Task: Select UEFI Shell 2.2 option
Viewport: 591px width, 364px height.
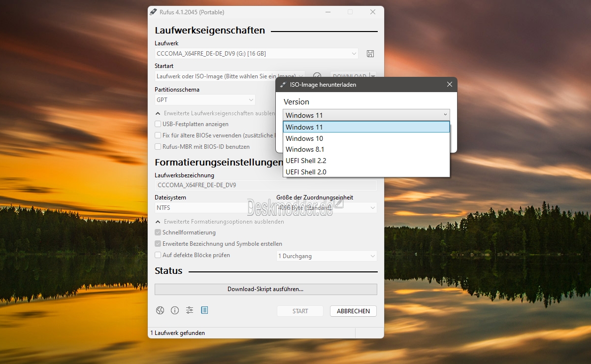Action: [366, 161]
